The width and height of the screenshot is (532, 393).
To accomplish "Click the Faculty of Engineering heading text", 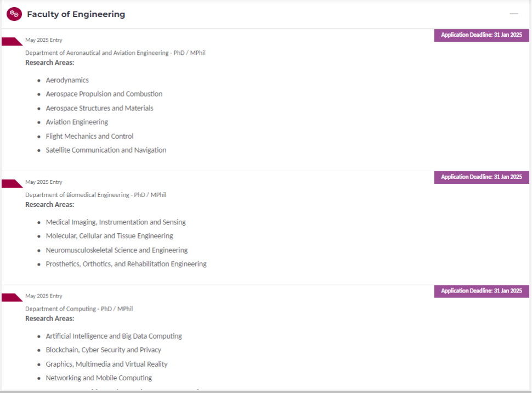I will pyautogui.click(x=76, y=14).
